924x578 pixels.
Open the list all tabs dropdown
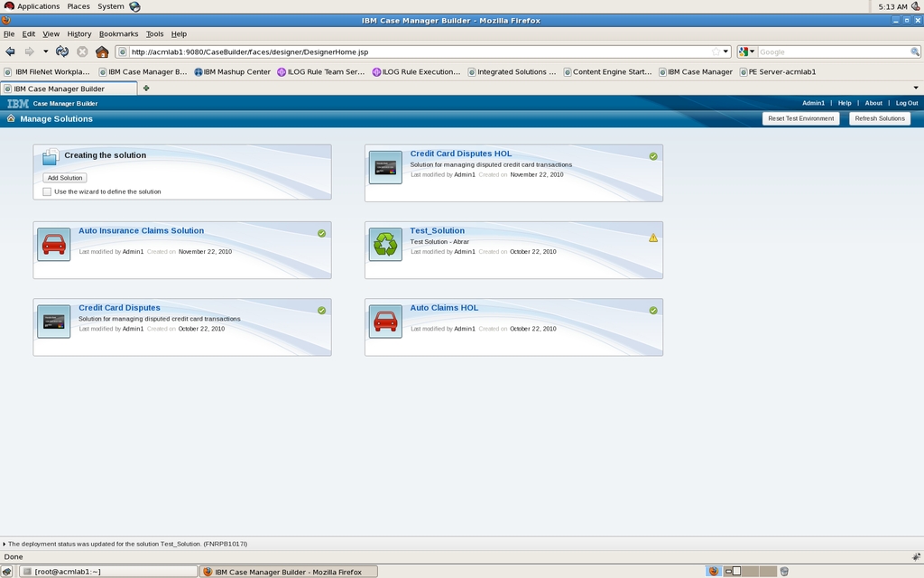pyautogui.click(x=916, y=88)
